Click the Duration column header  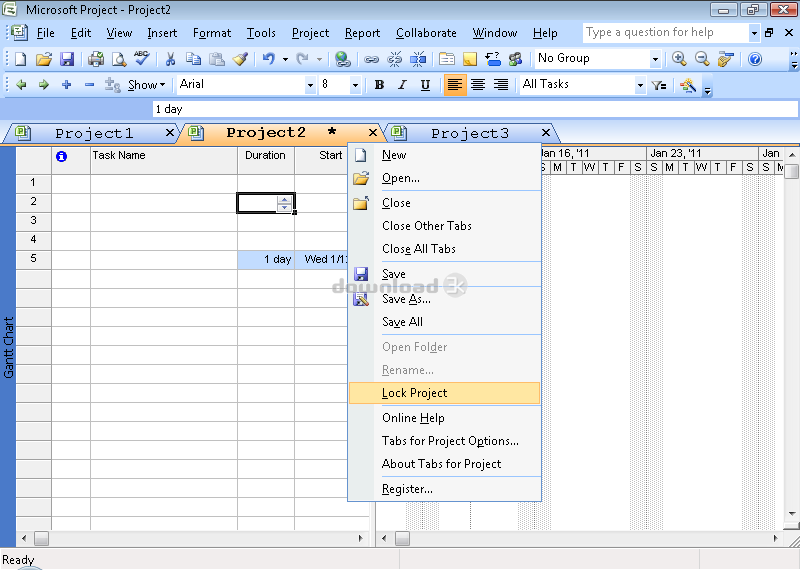click(x=265, y=155)
